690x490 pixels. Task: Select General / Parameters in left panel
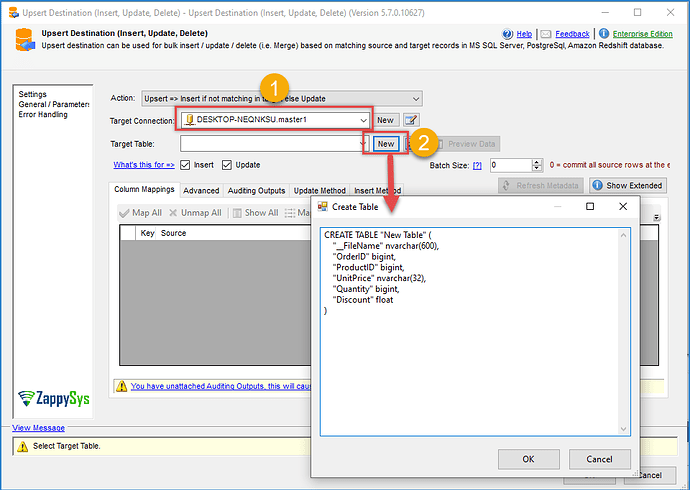[x=54, y=104]
